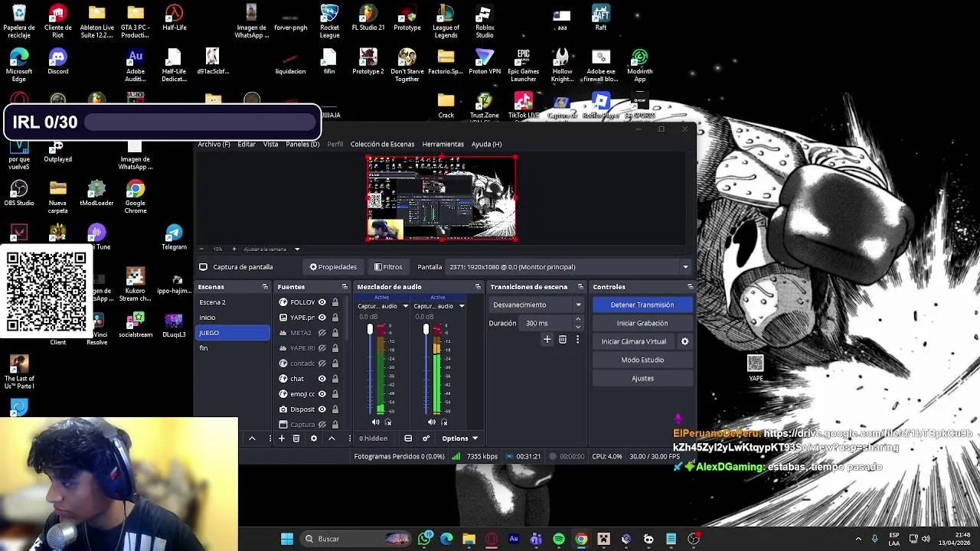Image resolution: width=980 pixels, height=551 pixels.
Task: Open preview zoom scaling dropdown arrow
Action: [x=297, y=249]
